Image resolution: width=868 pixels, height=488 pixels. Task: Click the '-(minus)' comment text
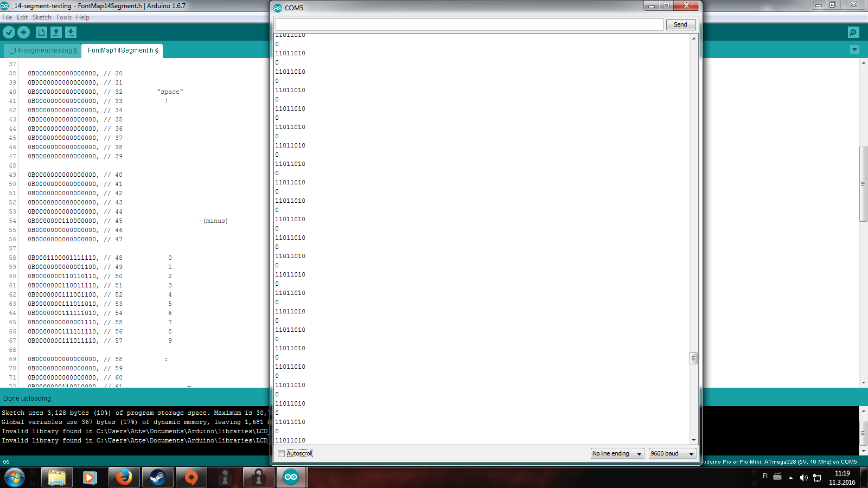coord(213,221)
